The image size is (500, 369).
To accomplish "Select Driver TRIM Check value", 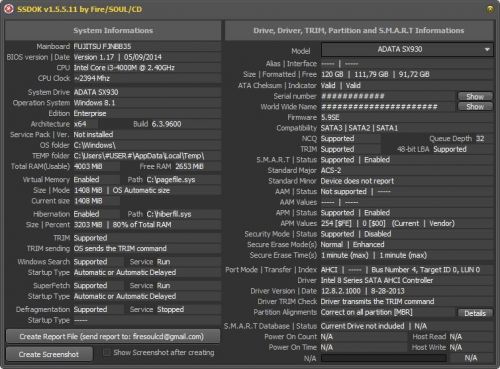I will tap(378, 301).
